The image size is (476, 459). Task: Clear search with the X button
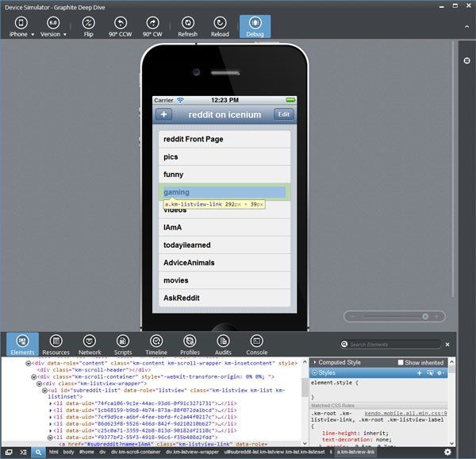click(447, 345)
